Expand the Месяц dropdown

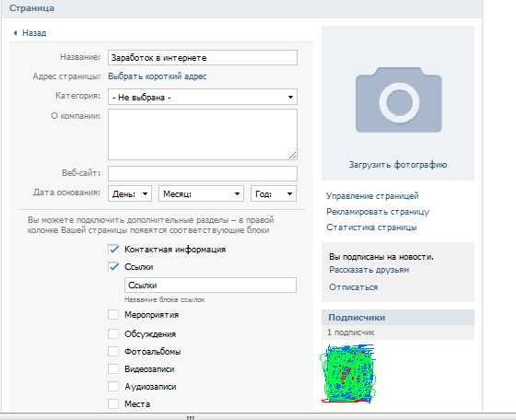pyautogui.click(x=201, y=193)
